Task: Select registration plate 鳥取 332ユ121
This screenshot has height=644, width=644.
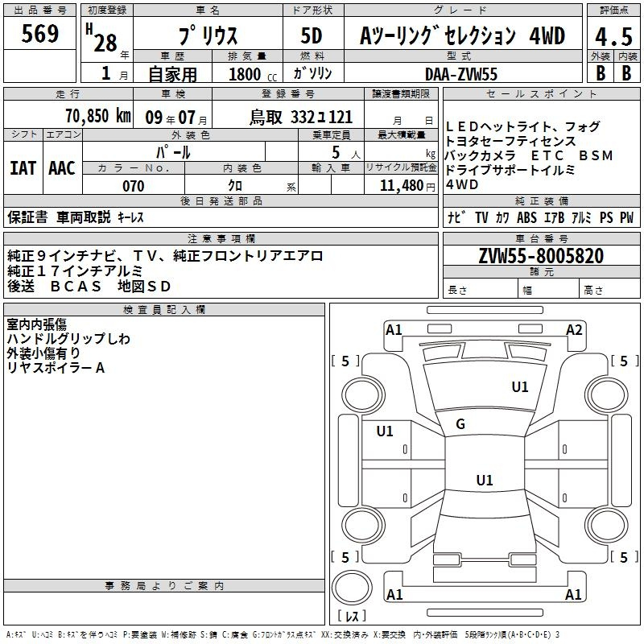Action: coord(301,118)
